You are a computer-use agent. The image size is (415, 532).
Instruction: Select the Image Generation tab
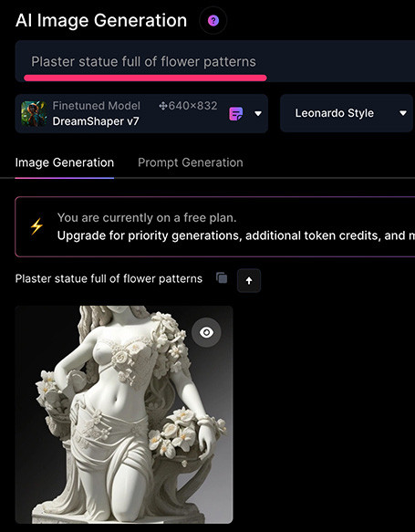pos(65,162)
